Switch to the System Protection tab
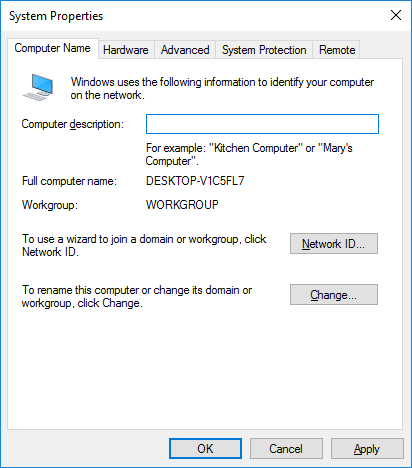 [x=264, y=50]
